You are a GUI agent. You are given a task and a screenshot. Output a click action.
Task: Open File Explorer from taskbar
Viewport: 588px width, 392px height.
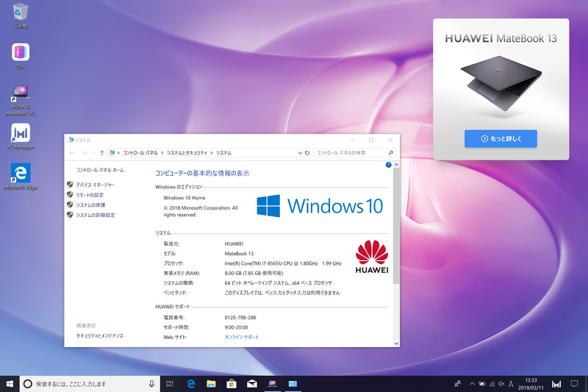pos(211,384)
